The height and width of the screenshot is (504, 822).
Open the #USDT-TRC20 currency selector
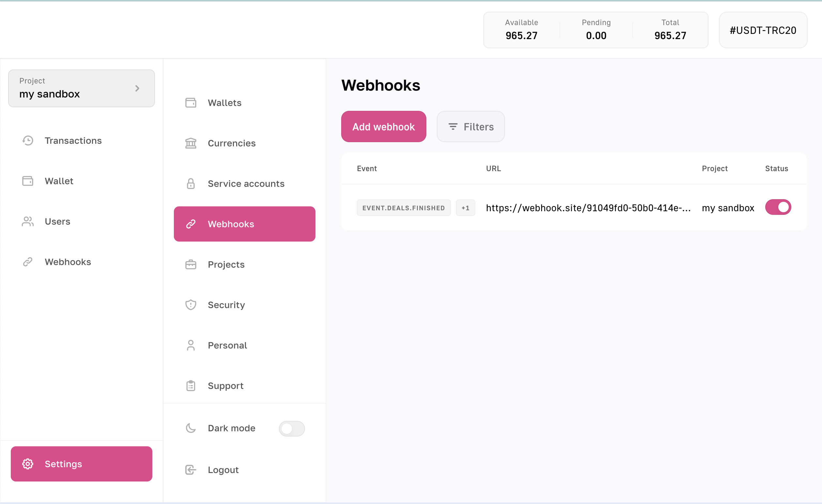[763, 30]
